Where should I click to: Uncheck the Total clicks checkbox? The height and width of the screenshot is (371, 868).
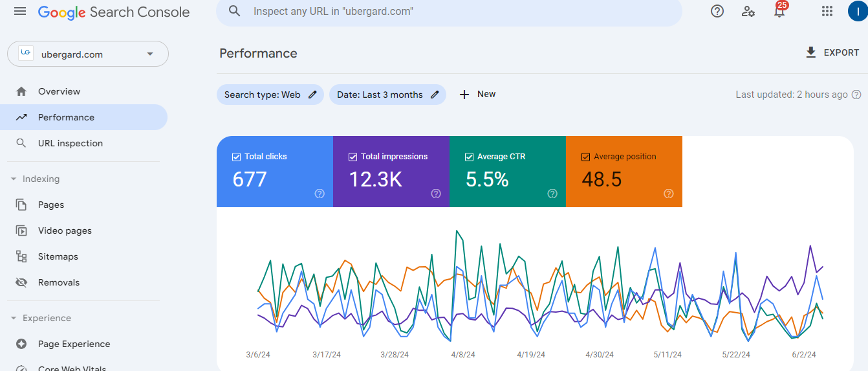(236, 157)
